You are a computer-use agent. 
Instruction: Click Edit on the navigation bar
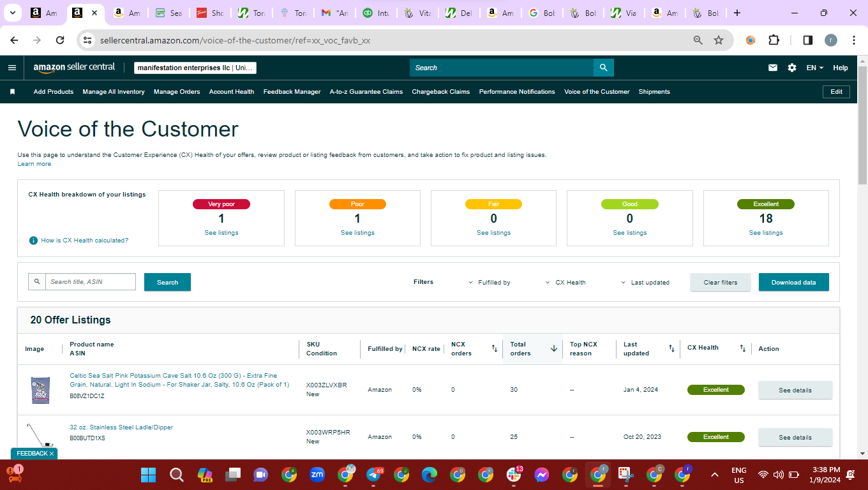point(836,92)
